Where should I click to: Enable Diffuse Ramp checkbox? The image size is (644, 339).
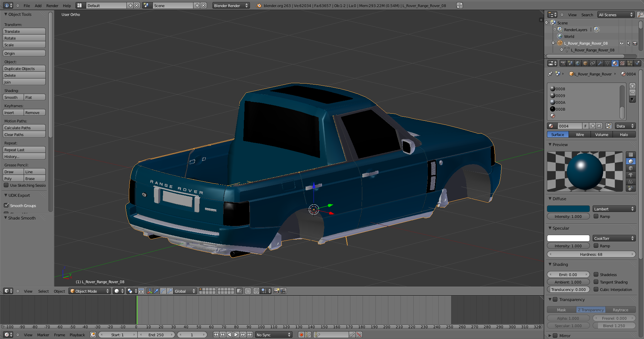click(596, 216)
